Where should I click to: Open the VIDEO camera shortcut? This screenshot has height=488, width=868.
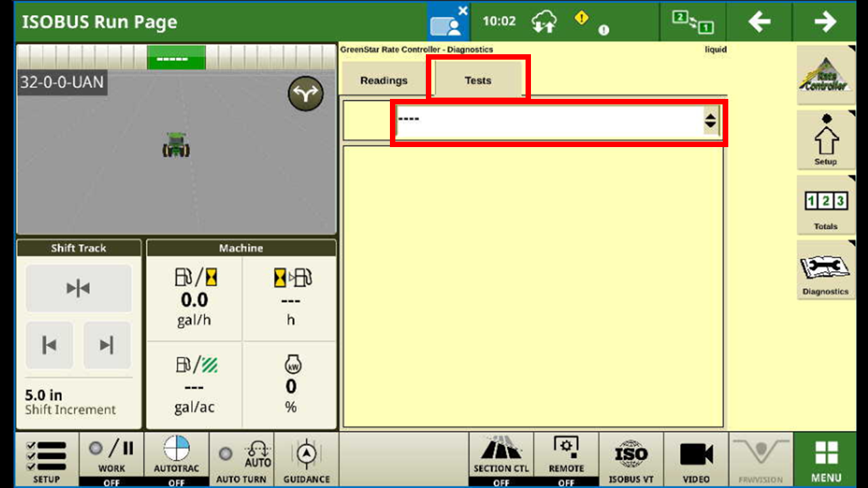pos(696,460)
